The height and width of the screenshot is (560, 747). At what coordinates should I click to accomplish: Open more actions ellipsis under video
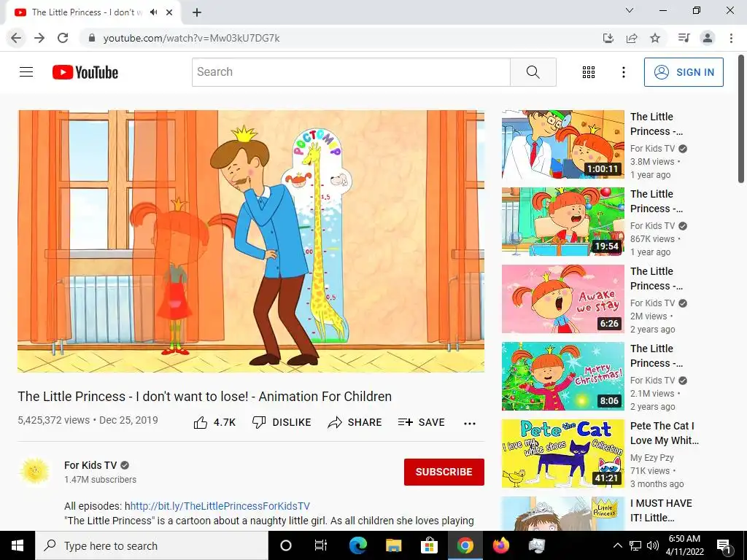tap(470, 424)
